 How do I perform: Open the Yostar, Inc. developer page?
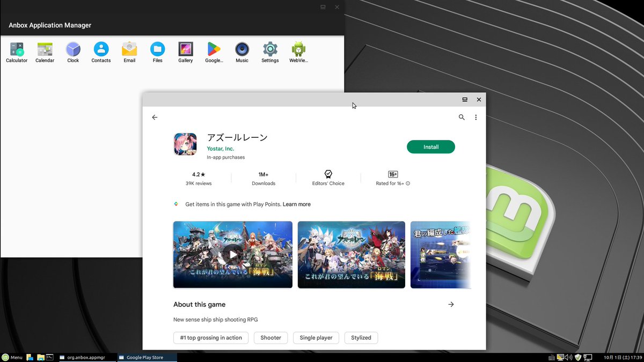point(221,149)
